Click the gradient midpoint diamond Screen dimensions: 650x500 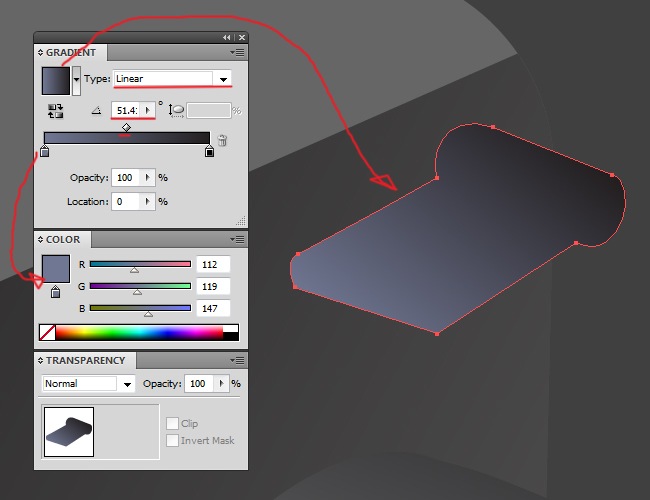(x=126, y=127)
